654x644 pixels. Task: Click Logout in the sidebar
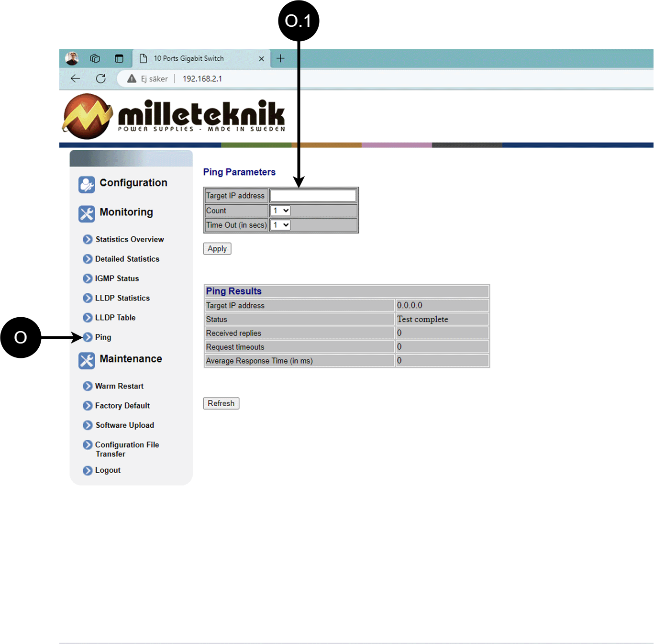[108, 470]
